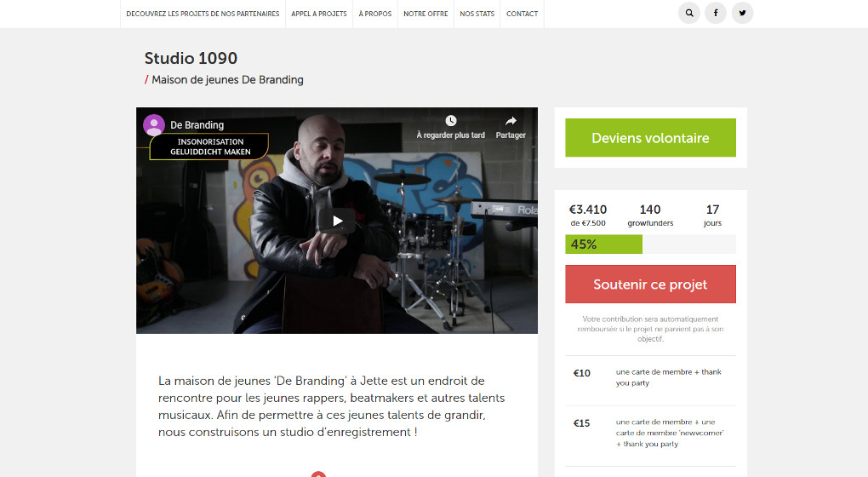Open the À propos menu item
The width and height of the screenshot is (868, 477).
374,14
